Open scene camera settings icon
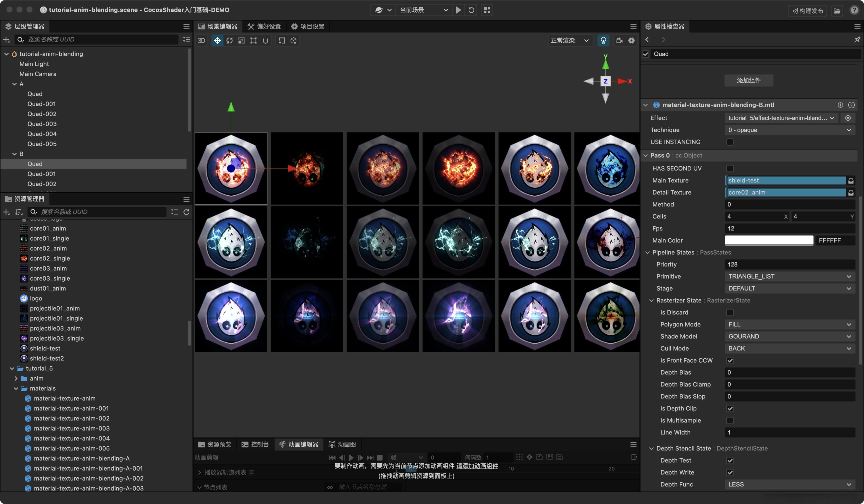This screenshot has height=504, width=864. tap(619, 40)
